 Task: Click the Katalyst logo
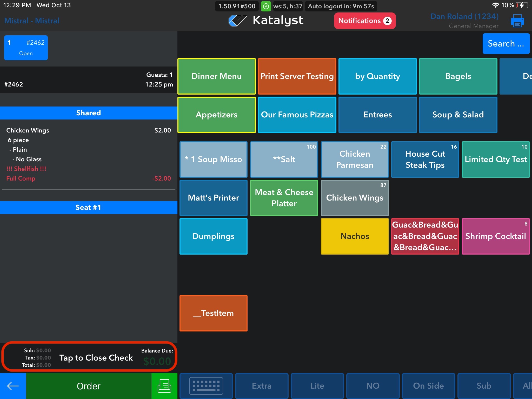click(266, 21)
